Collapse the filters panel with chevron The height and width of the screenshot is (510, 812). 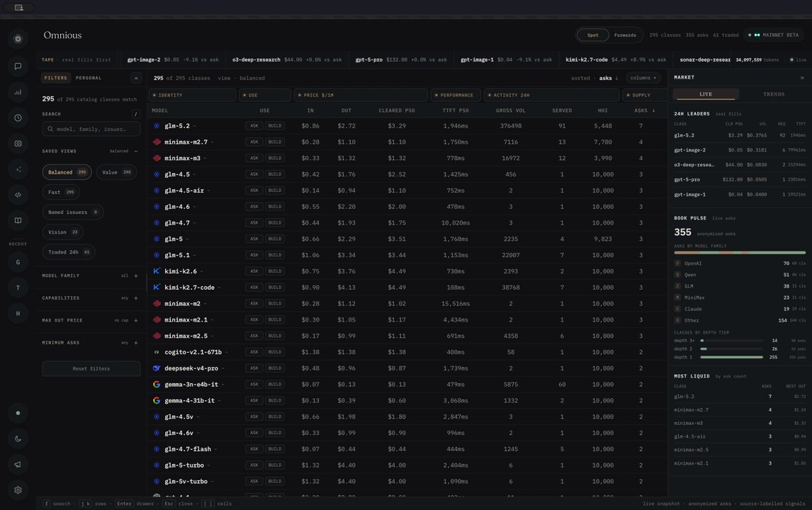tap(136, 78)
